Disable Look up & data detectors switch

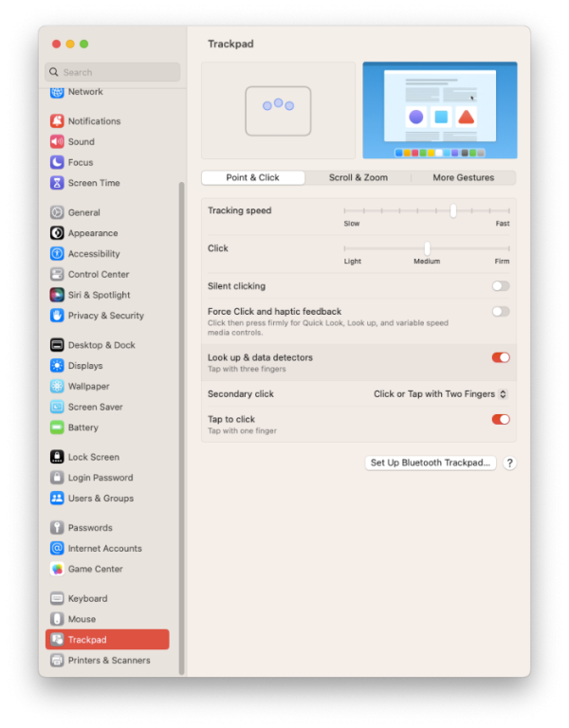pos(501,357)
